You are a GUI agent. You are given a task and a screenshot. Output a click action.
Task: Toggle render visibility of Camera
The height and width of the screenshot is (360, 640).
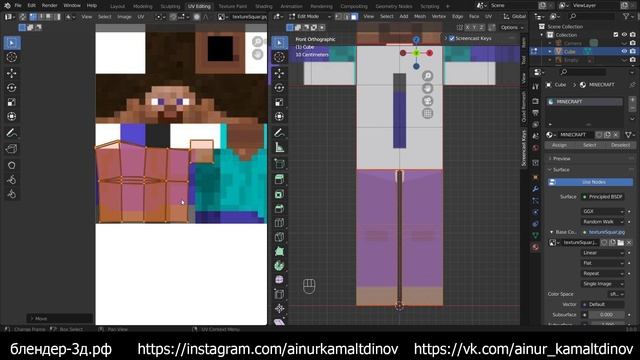coord(632,43)
